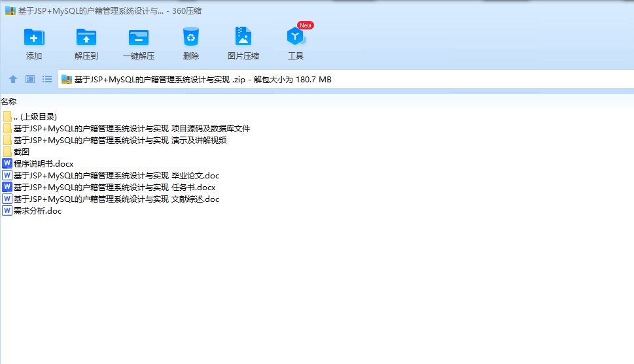Click the Word icon of 需求分析.doc

coord(7,210)
